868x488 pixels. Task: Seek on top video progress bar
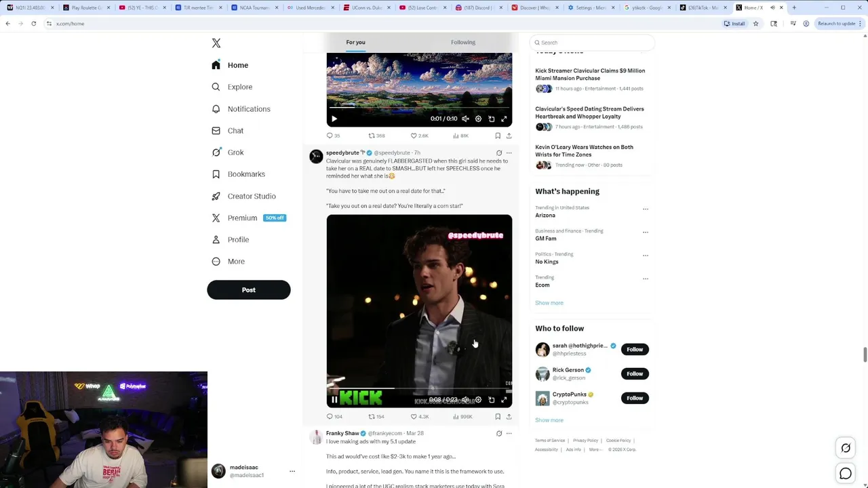419,107
